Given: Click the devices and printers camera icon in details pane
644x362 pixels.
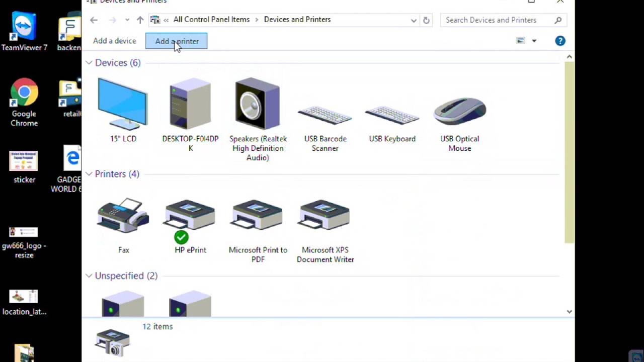Looking at the screenshot, I should [112, 342].
